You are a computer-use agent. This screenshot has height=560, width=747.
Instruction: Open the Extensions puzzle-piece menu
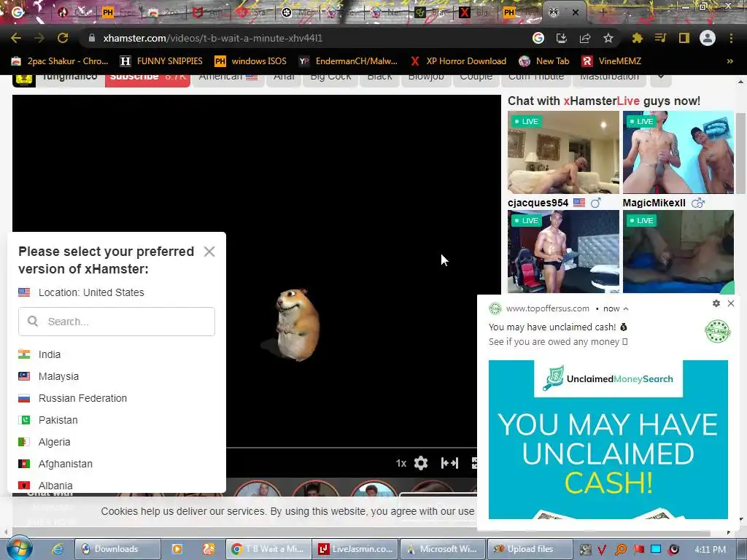[x=637, y=38]
